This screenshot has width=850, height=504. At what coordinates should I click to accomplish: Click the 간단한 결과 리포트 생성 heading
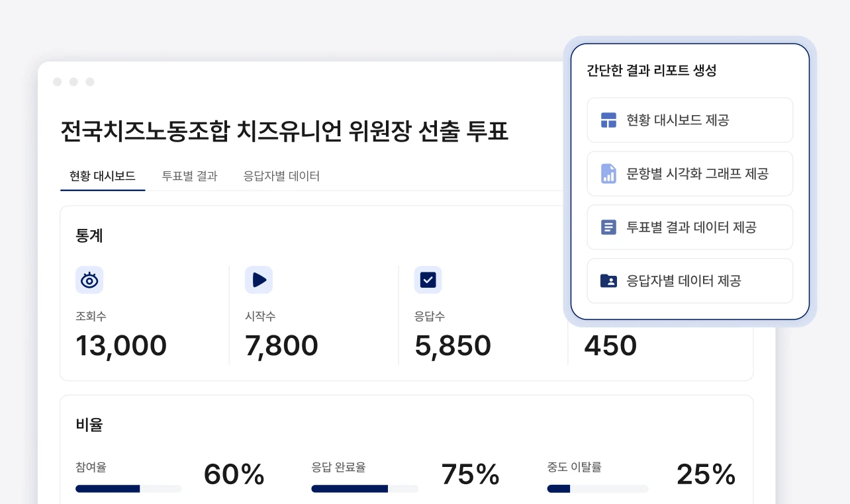(x=651, y=71)
